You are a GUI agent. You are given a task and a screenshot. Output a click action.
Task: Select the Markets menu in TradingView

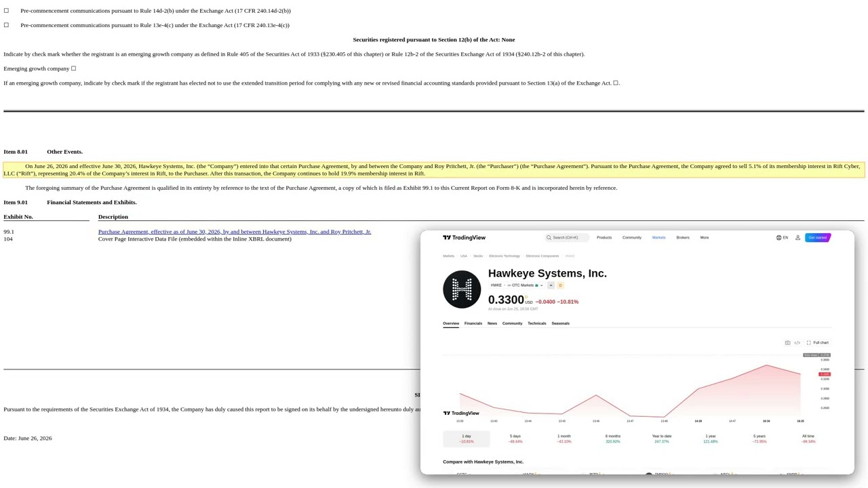pos(659,238)
